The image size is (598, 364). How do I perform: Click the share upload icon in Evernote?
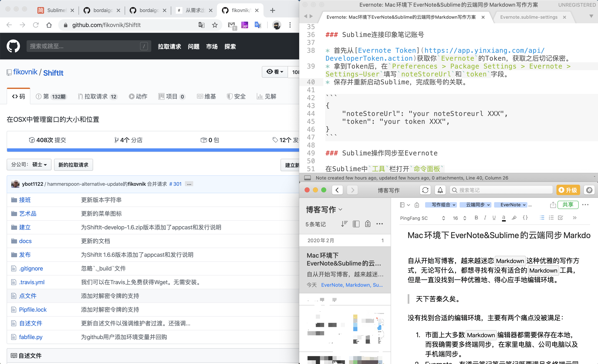(x=553, y=205)
